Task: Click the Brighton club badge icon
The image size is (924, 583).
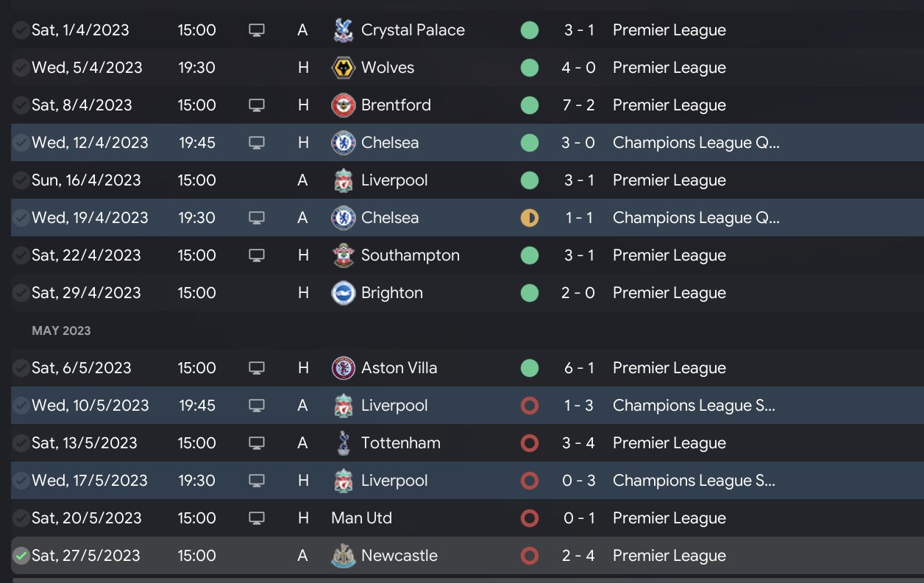Action: click(x=343, y=293)
